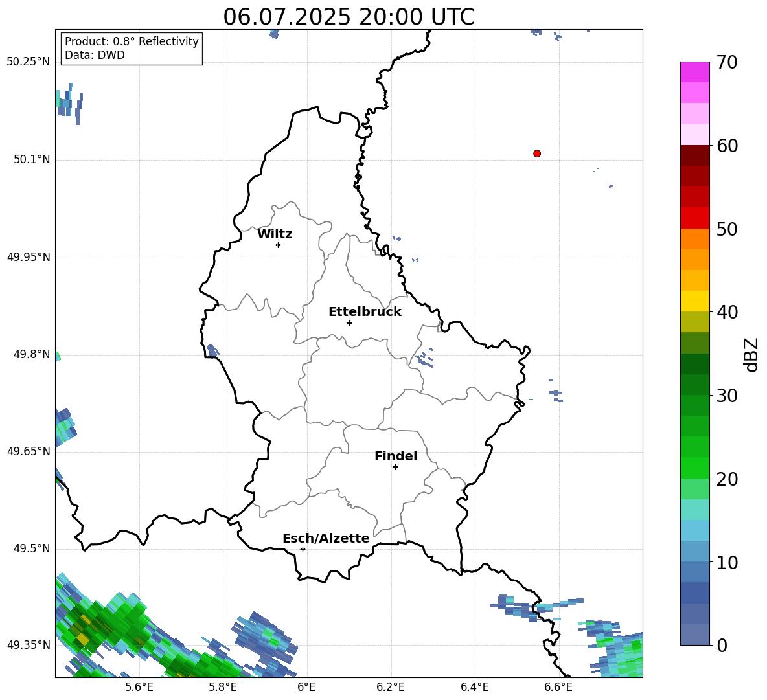Click the 50.25°N latitude label

[29, 62]
